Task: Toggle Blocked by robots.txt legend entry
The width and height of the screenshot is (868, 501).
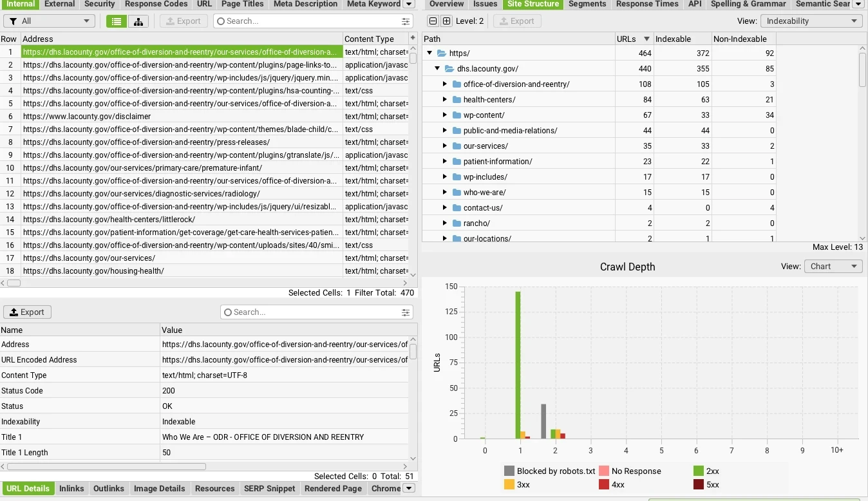Action: click(550, 471)
